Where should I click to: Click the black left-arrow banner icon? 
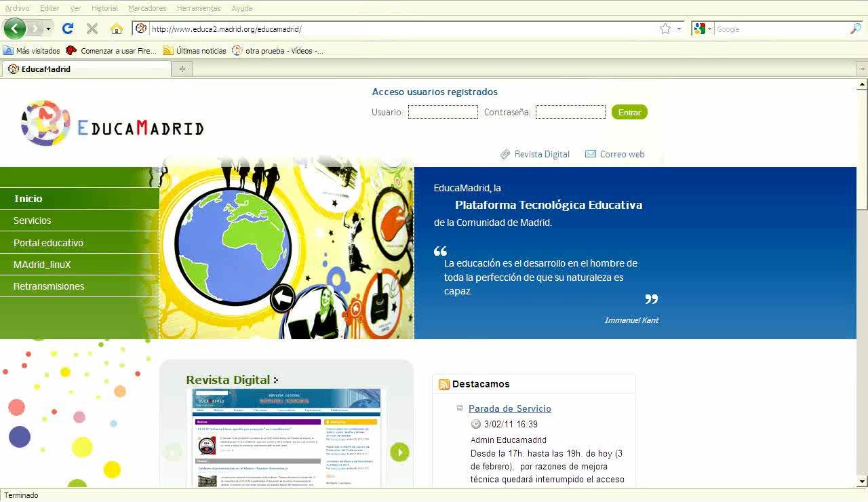pos(282,298)
